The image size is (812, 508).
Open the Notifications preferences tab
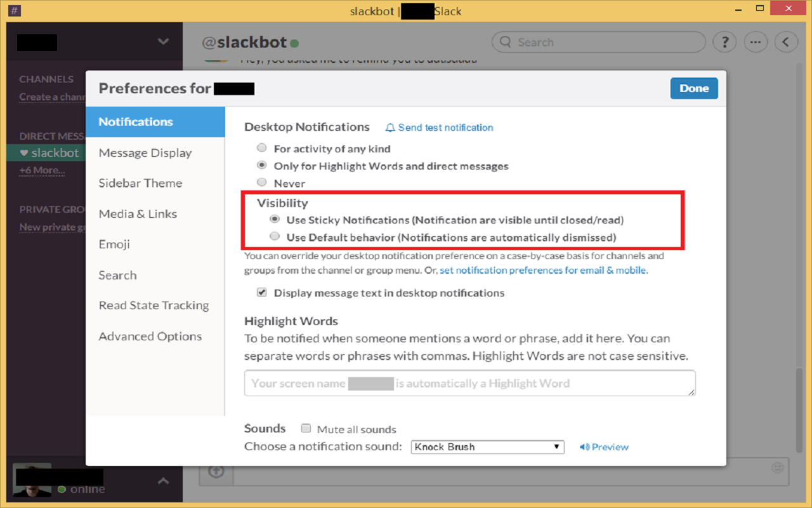(155, 122)
